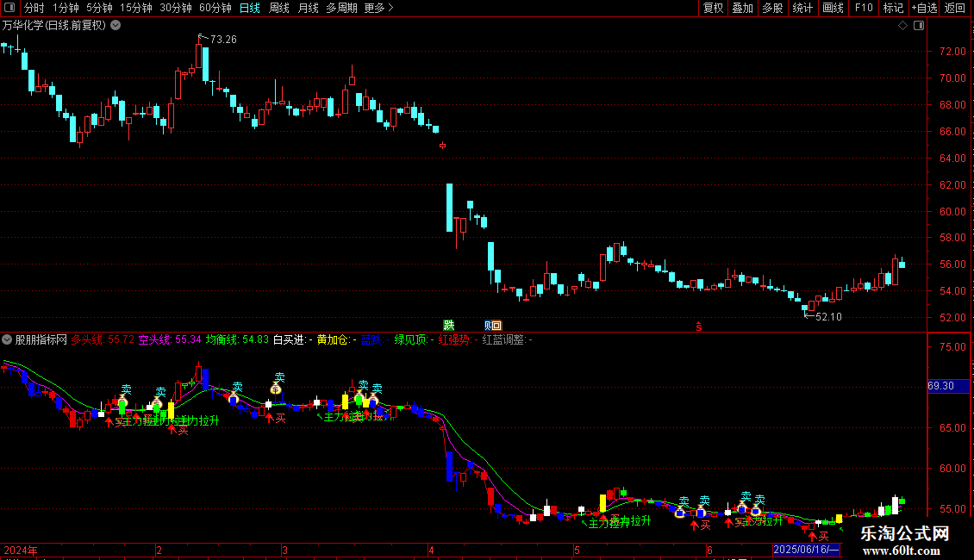Viewport: 974px width, 560px height.
Task: Switch to 周线 weekly chart
Action: pos(279,8)
